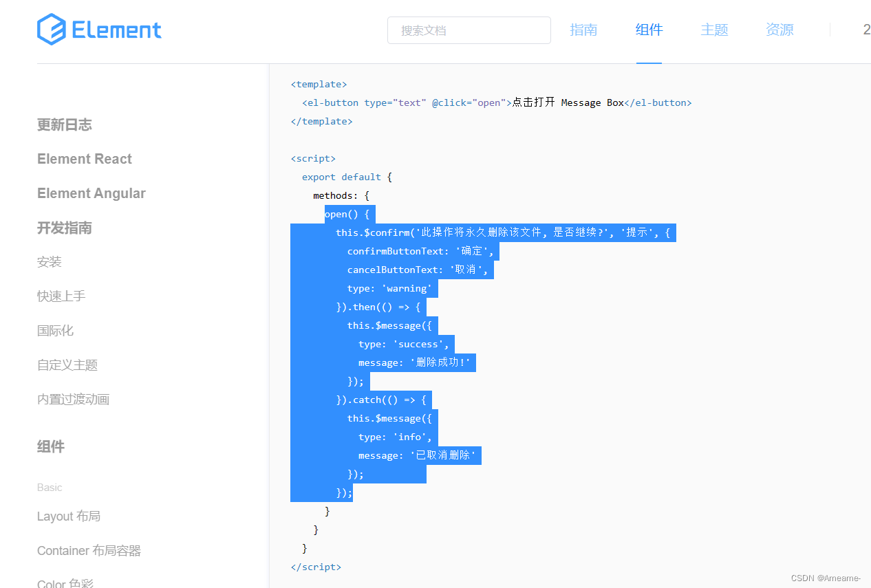Open the 主题 nav tab
Viewport: 871px width, 588px height.
714,30
